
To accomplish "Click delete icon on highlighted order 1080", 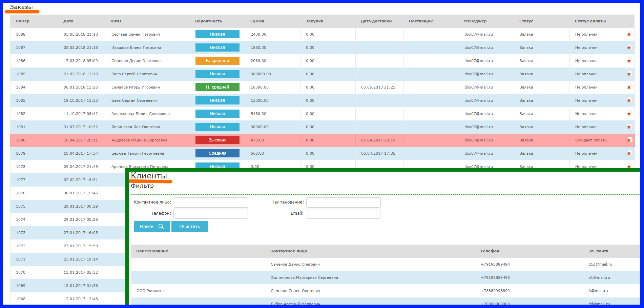I will click(629, 140).
